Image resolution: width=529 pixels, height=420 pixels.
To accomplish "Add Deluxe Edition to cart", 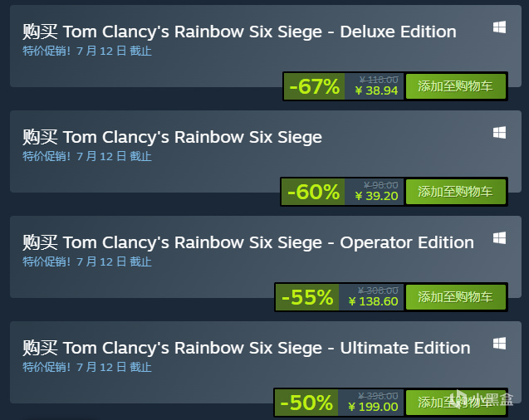I will (x=455, y=86).
